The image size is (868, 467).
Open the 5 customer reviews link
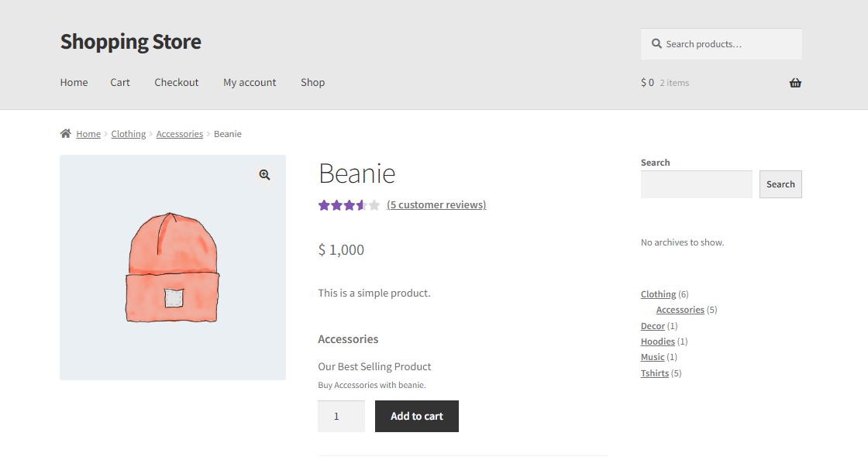(436, 204)
